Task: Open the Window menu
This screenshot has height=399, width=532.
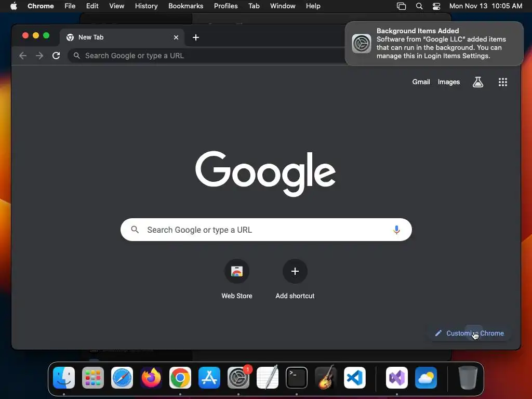Action: click(x=283, y=6)
